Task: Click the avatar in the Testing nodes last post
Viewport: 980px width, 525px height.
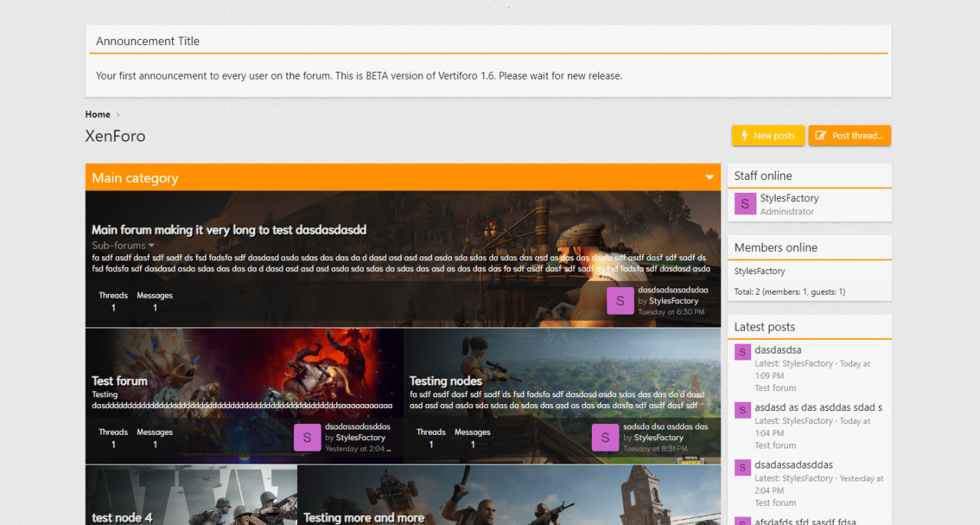Action: pyautogui.click(x=605, y=438)
